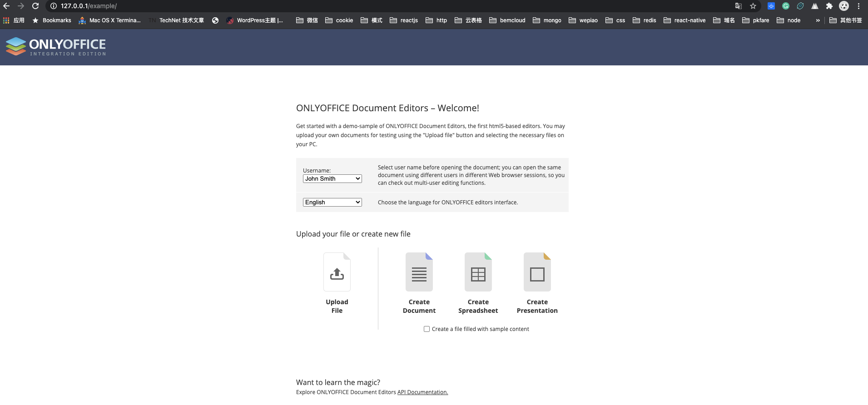Open the node bookmark folder
The width and height of the screenshot is (868, 405).
point(789,20)
